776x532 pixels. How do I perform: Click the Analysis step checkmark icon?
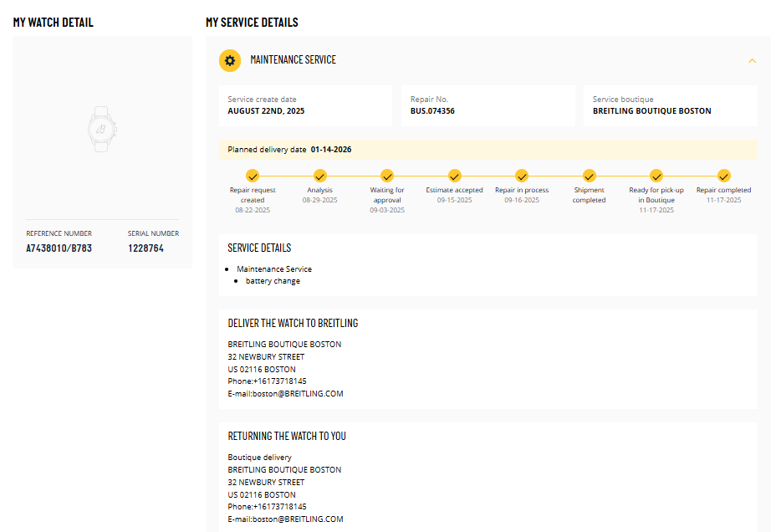[319, 176]
